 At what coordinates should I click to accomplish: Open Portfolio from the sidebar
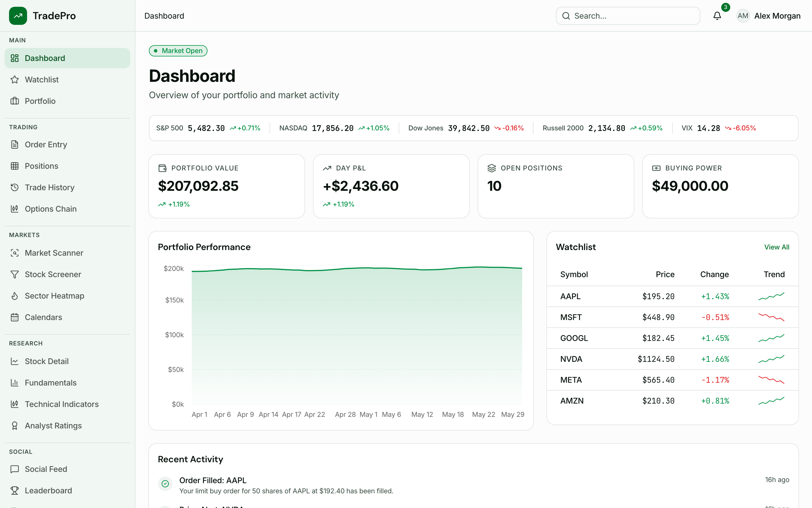67,101
